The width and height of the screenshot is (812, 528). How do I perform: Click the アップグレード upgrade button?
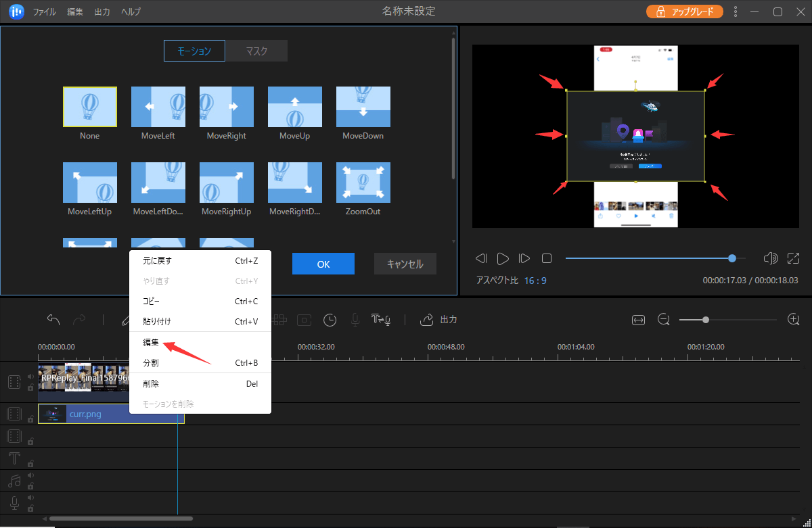[x=684, y=11]
